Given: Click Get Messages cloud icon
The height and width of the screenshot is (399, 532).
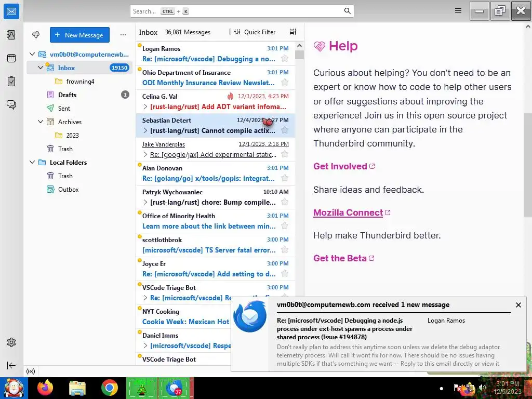Looking at the screenshot, I should point(36,35).
